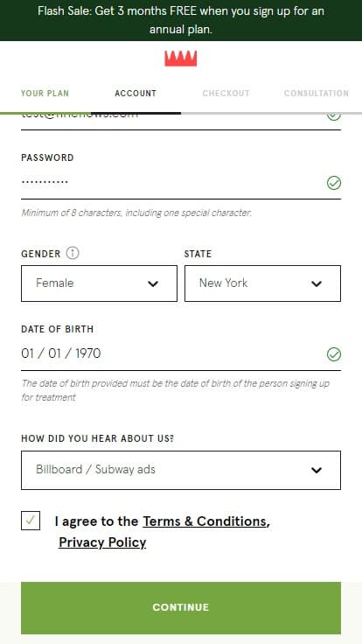Open the Female gender dropdown
Screen dimensions: 362x644
coord(99,283)
